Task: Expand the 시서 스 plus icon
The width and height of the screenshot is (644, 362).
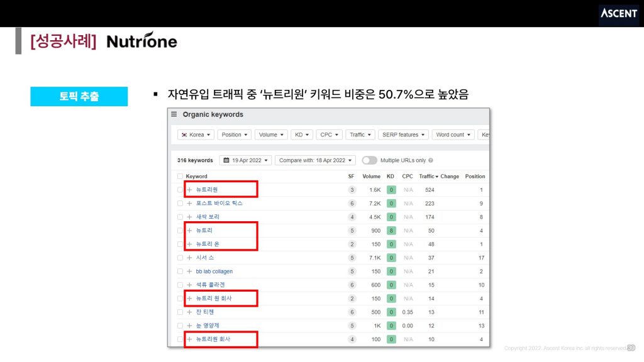Action: pos(189,258)
